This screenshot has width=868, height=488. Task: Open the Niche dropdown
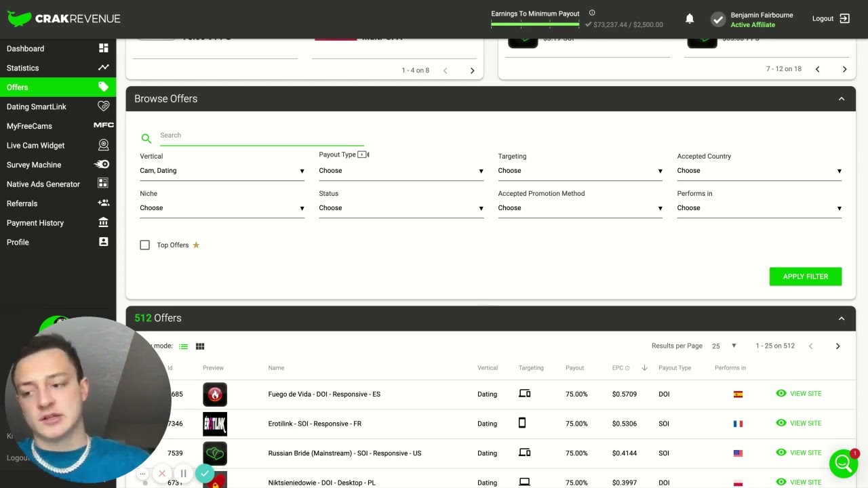[x=222, y=208]
